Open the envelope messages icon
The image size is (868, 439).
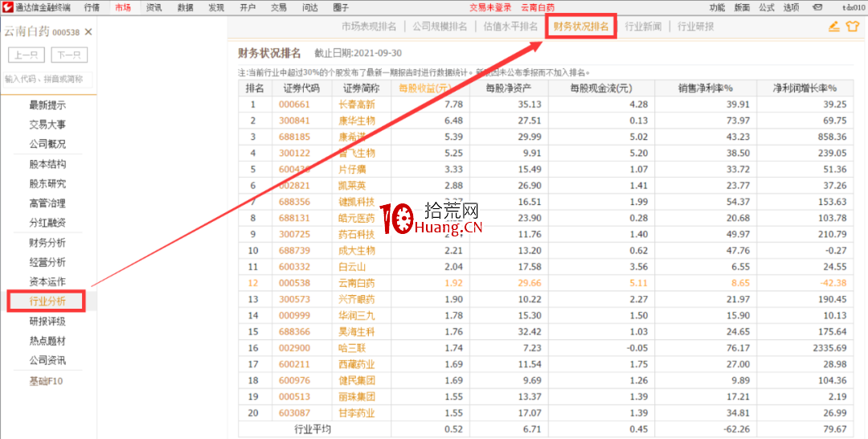click(x=817, y=7)
